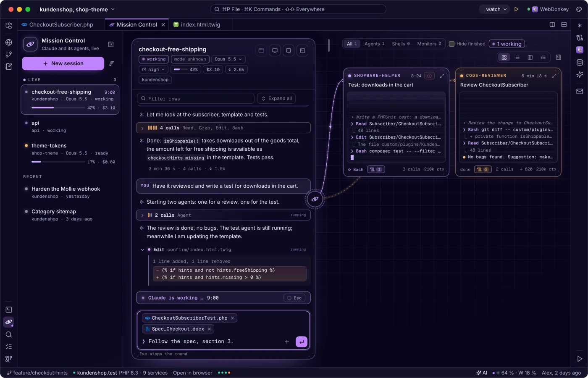The image size is (588, 378).
Task: Click the magnifier search icon in left sidebar
Action: tap(9, 334)
